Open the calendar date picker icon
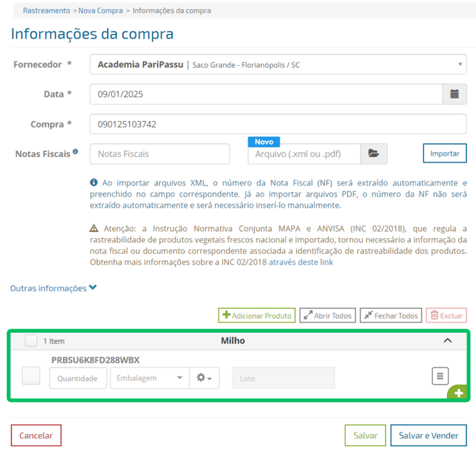The image size is (476, 456). click(454, 94)
